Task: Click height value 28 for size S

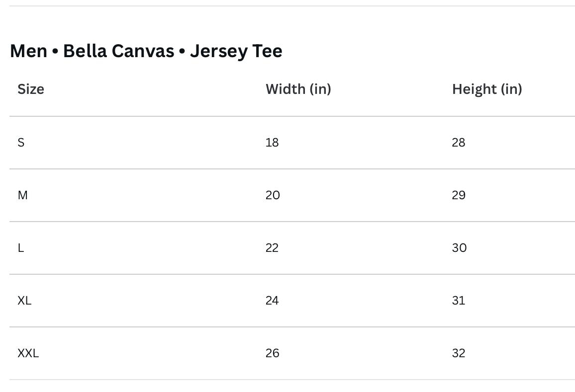Action: [458, 143]
